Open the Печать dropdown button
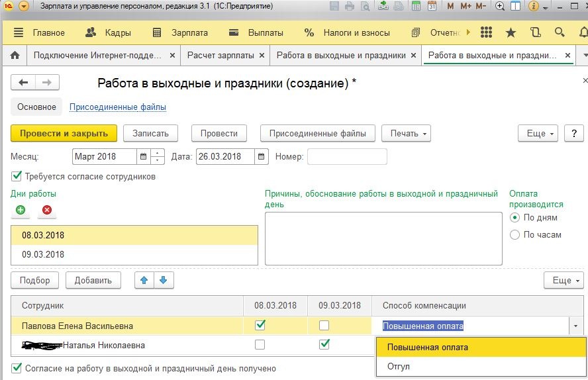The width and height of the screenshot is (588, 380). pyautogui.click(x=406, y=134)
